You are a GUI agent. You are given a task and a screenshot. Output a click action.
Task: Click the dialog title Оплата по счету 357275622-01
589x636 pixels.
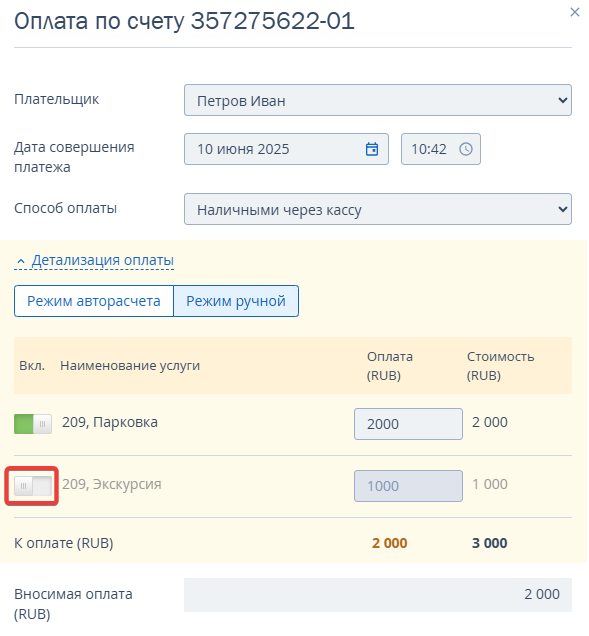click(x=185, y=21)
